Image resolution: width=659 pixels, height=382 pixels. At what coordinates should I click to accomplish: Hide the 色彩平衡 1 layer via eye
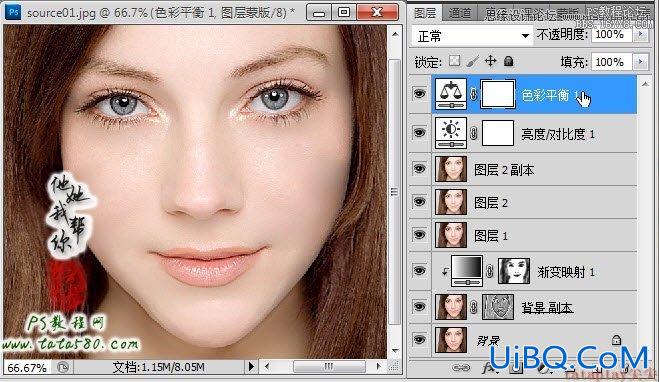tap(419, 94)
